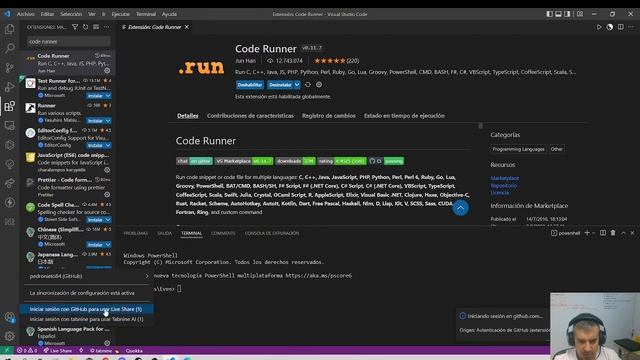Click the Programming Languages category tag
This screenshot has height=360, width=640.
coord(518,149)
